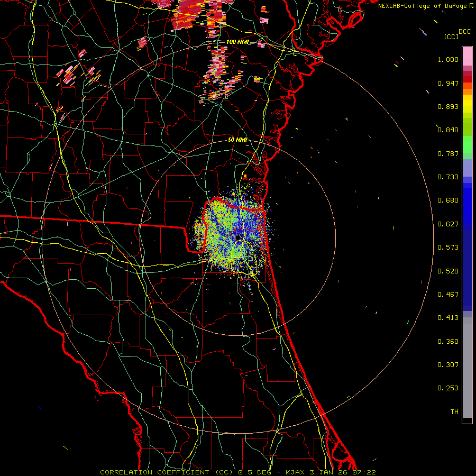476x476 pixels.
Task: Click the 50 NMI range ring label
Action: pyautogui.click(x=237, y=140)
